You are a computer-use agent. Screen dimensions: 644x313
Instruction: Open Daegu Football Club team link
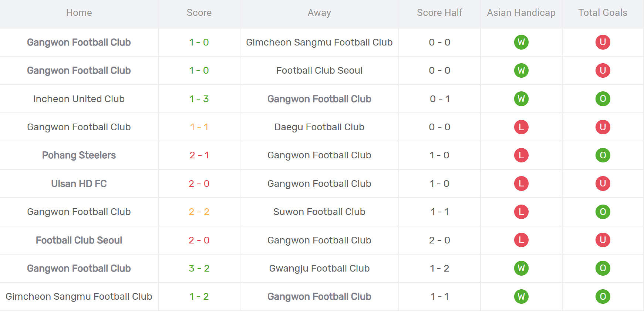[319, 127]
